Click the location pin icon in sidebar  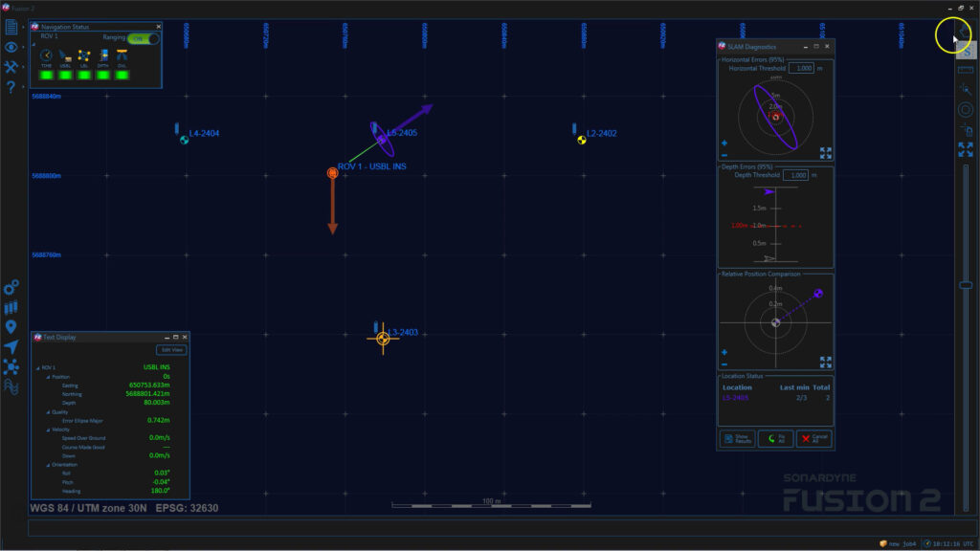coord(11,327)
